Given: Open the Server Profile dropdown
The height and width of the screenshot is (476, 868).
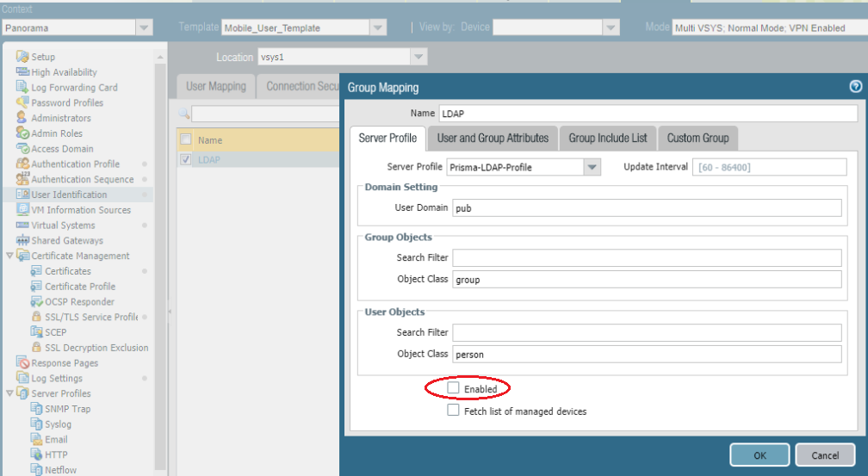Looking at the screenshot, I should [x=592, y=167].
